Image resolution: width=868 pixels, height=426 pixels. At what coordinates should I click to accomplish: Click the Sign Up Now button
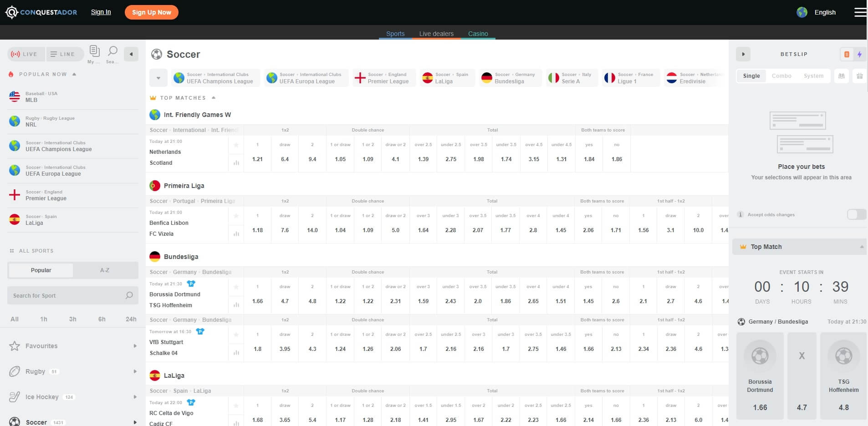(151, 12)
